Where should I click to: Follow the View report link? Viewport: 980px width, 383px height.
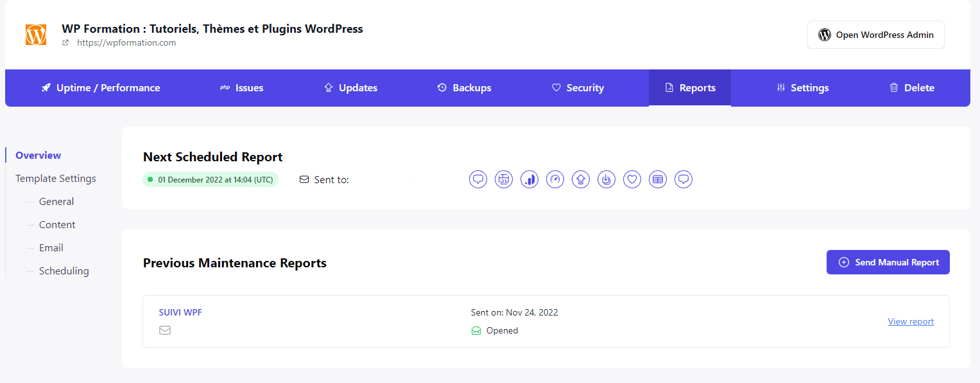910,321
